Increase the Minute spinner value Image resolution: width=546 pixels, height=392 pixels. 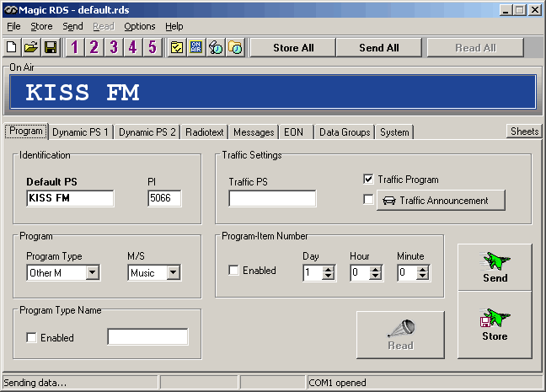(422, 270)
